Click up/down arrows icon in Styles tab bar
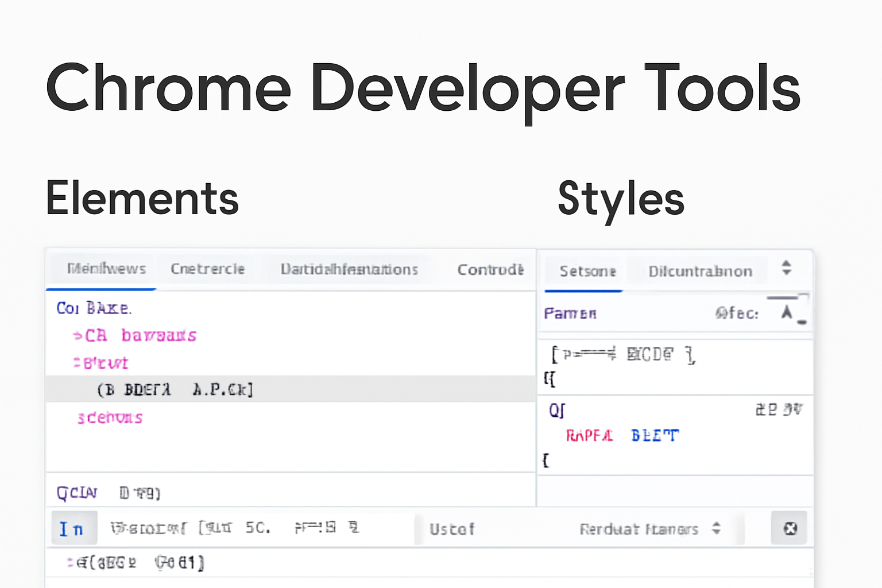This screenshot has width=882, height=588. [787, 268]
